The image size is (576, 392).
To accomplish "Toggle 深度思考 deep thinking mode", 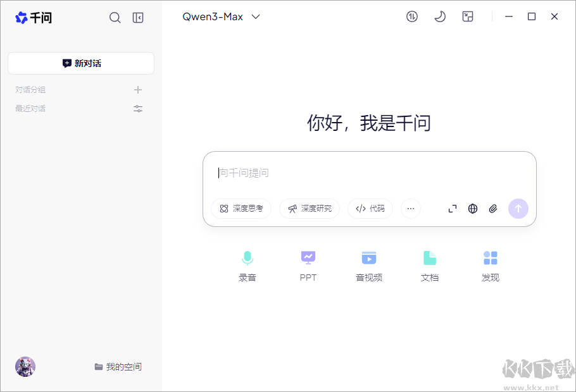I will point(241,209).
